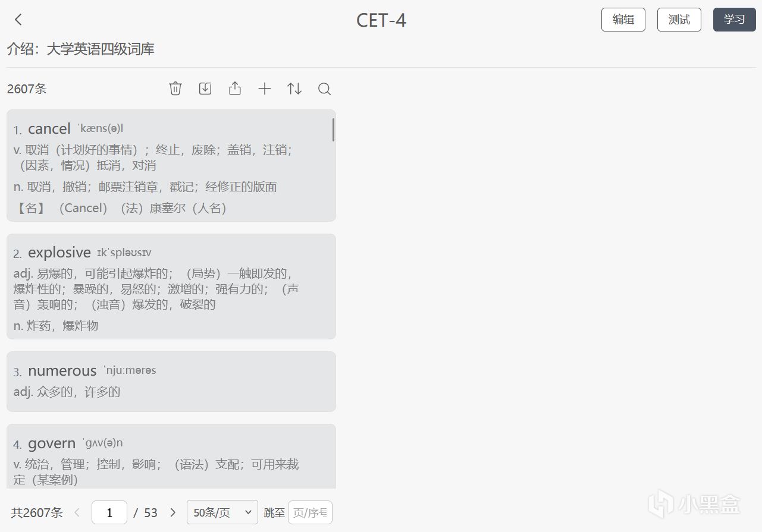This screenshot has width=762, height=532.
Task: Click the 共2607条 total text
Action: click(37, 512)
